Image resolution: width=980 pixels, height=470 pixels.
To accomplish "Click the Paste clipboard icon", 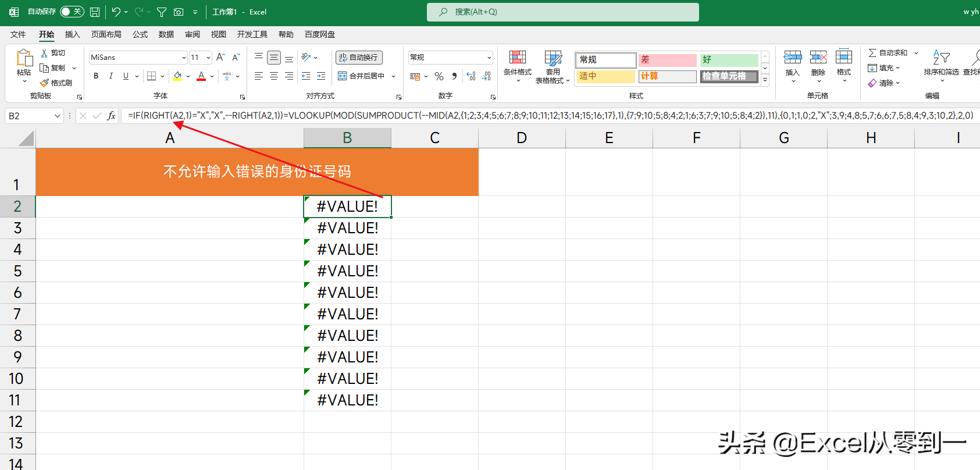I will click(x=24, y=58).
